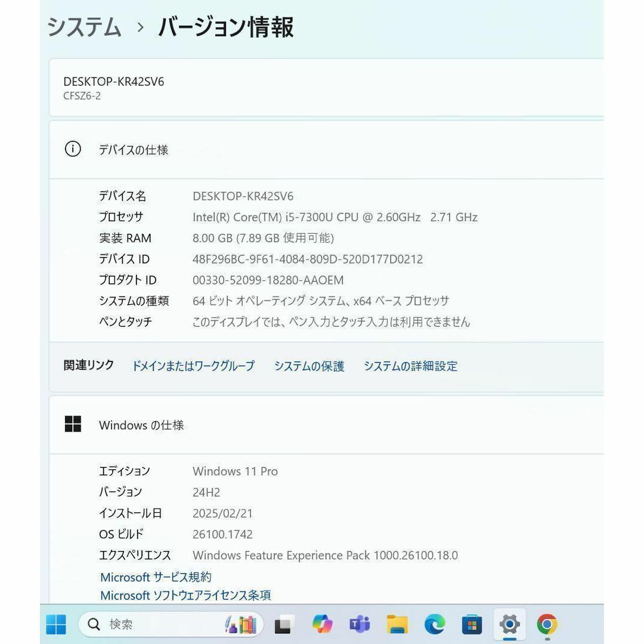
Task: Open システムの詳細設定 link
Action: (x=410, y=366)
